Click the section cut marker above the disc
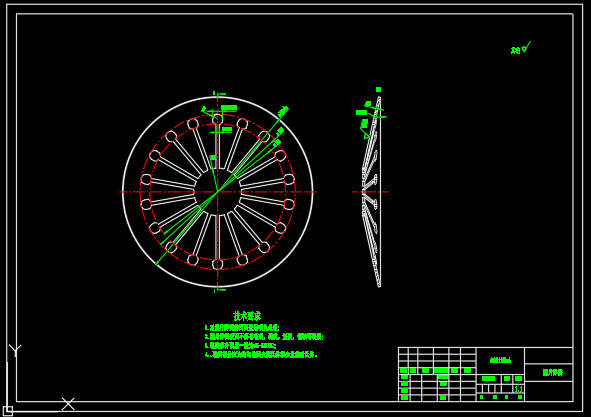Viewport: 591px width, 417px height. pos(219,93)
